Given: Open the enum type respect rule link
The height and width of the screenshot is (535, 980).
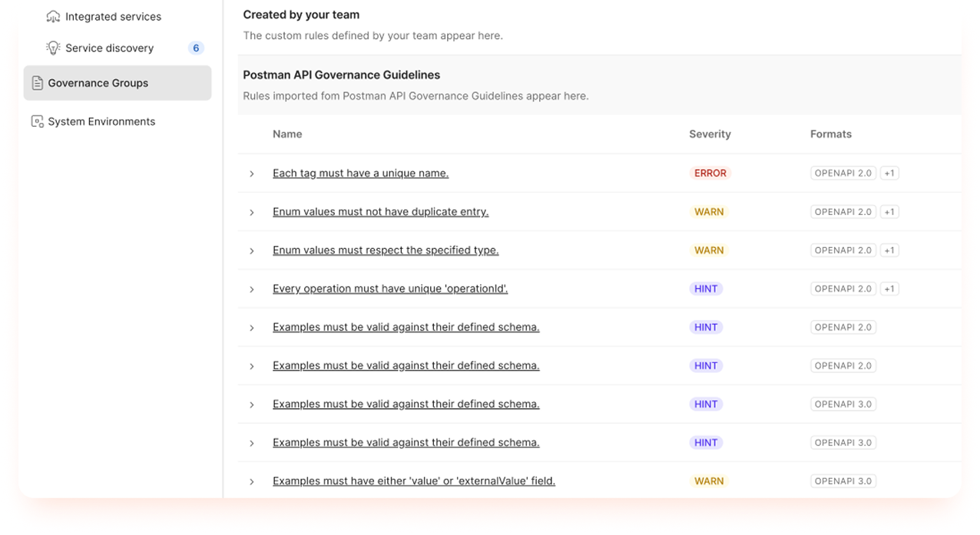Looking at the screenshot, I should (386, 250).
